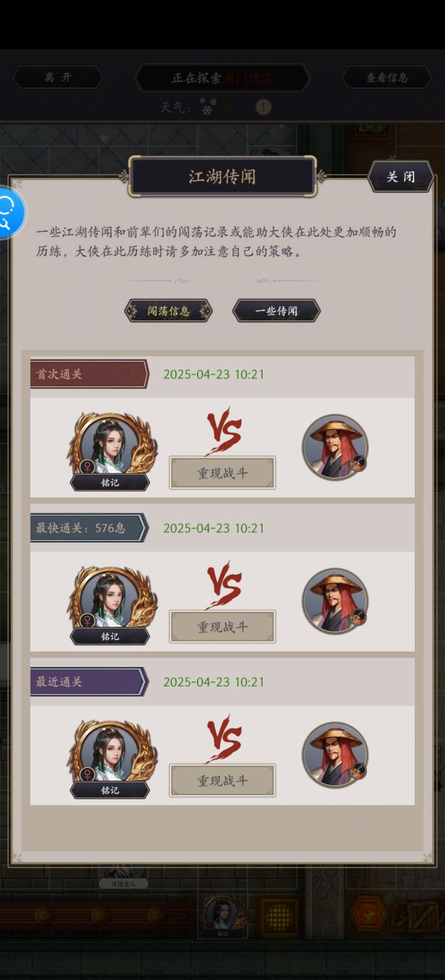Switch to the 一些传闻 tab

coord(276,311)
